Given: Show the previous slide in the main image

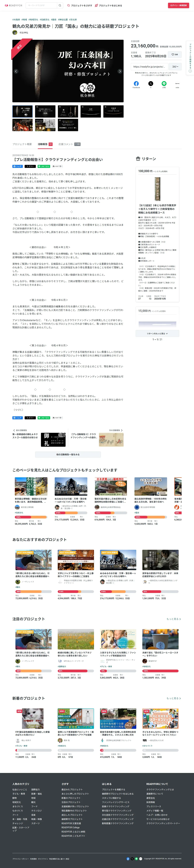Looking at the screenshot, I should point(16,71).
